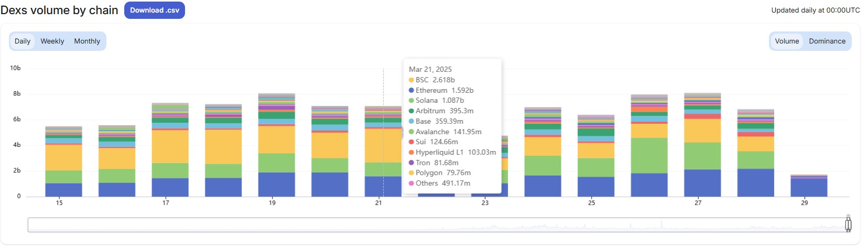868x247 pixels.
Task: Click the short bar for day 29
Action: point(808,187)
